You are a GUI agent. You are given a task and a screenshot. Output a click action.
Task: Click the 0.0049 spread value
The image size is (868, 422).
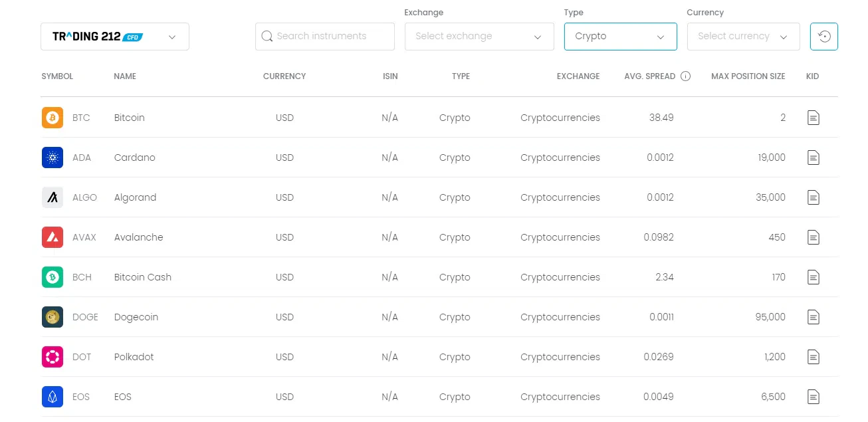pyautogui.click(x=659, y=397)
